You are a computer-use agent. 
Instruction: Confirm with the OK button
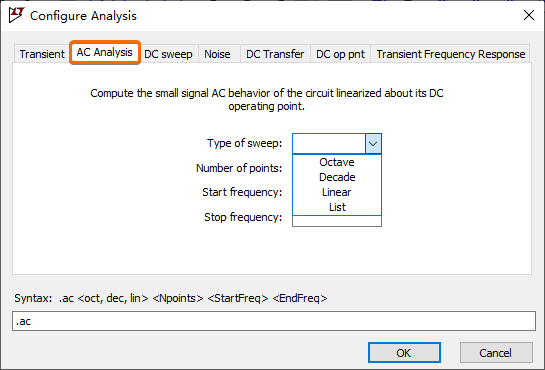click(404, 353)
